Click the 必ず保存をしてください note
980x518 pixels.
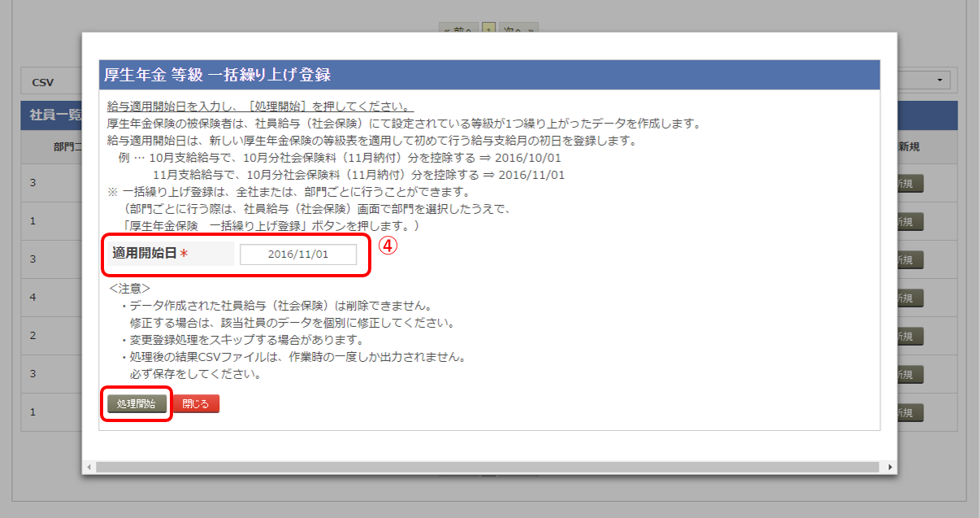click(x=195, y=375)
